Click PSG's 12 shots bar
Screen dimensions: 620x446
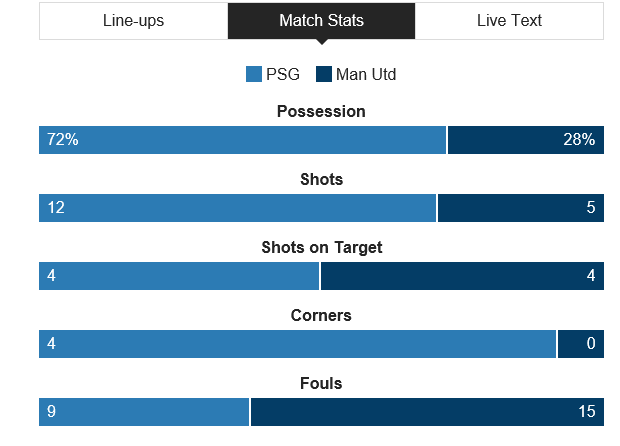tap(237, 208)
